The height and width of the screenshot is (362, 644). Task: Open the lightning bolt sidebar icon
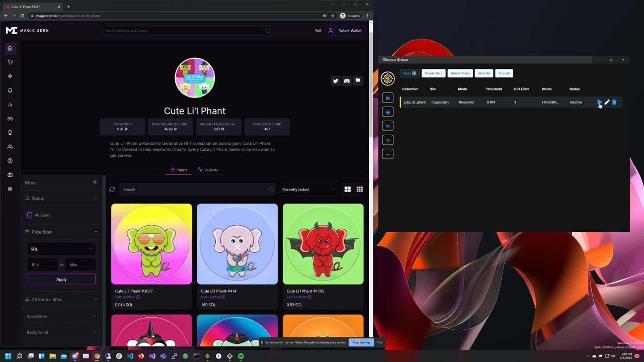click(10, 76)
